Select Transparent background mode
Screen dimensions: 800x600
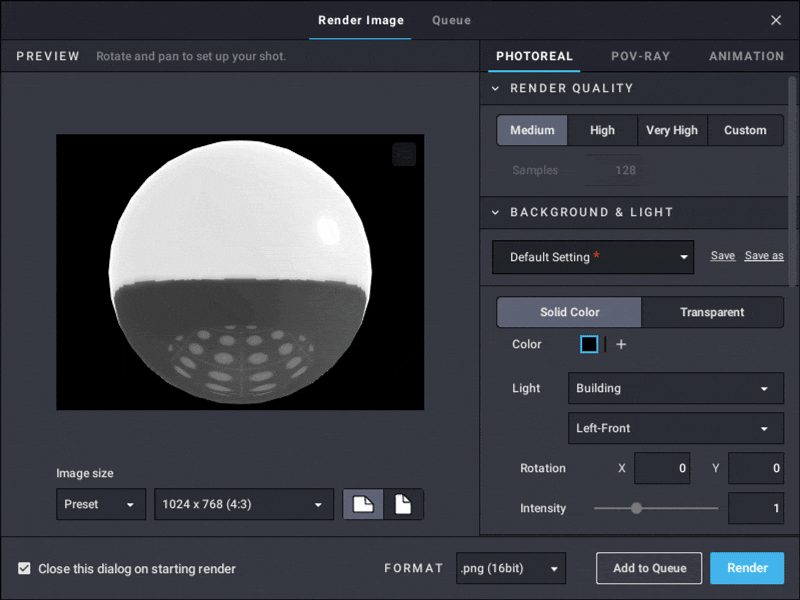click(x=712, y=312)
